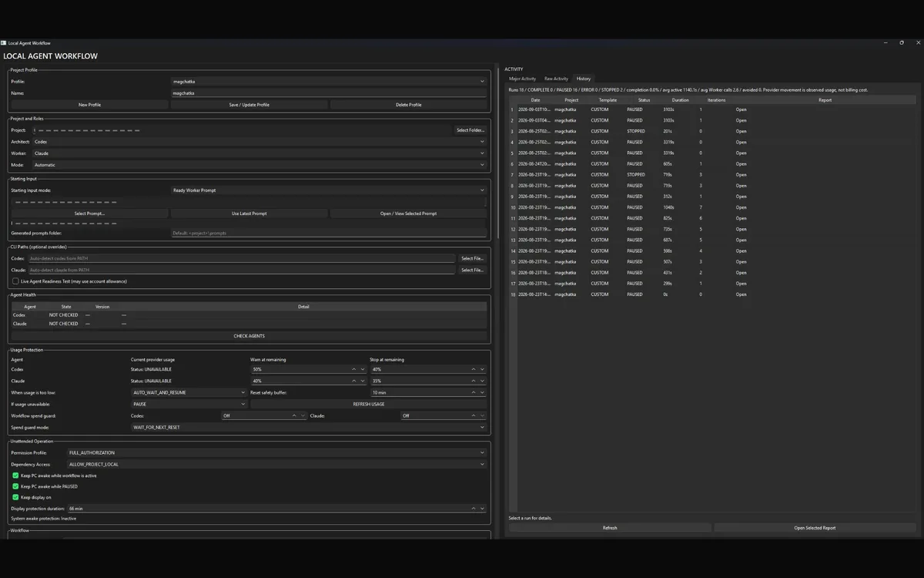Click the Status column header in History
This screenshot has width=924, height=578.
pos(644,100)
